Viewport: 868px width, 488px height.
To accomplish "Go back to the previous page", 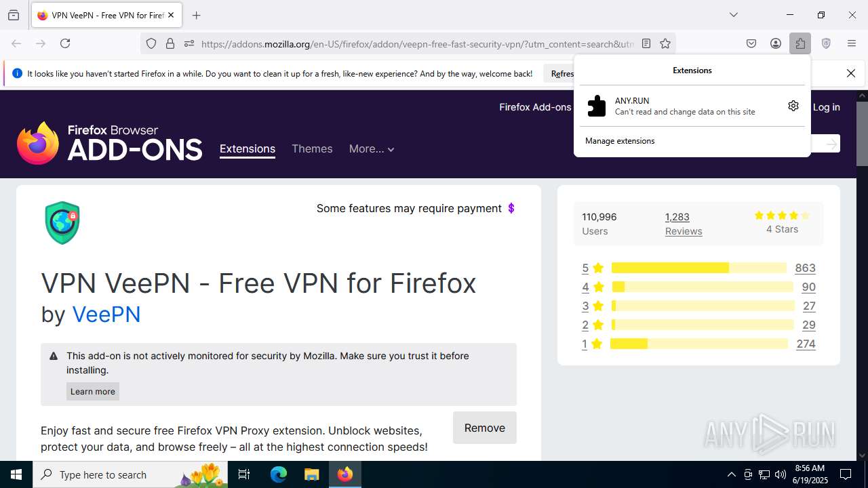I will pos(16,43).
